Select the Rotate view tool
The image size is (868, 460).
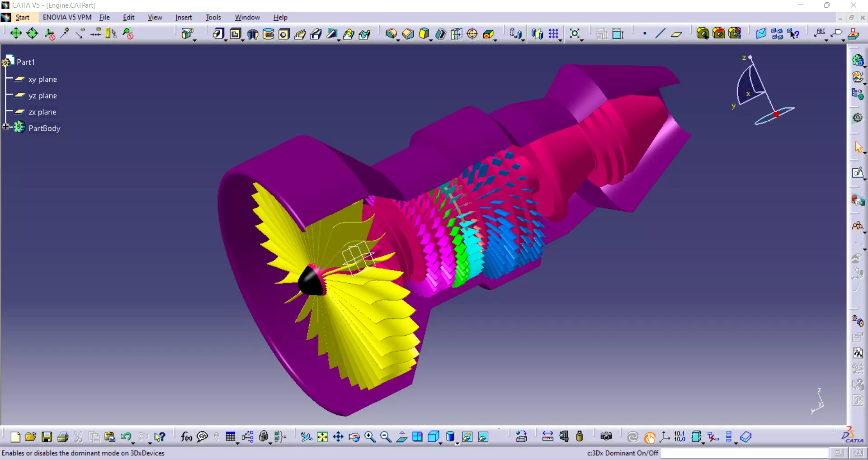tap(354, 436)
